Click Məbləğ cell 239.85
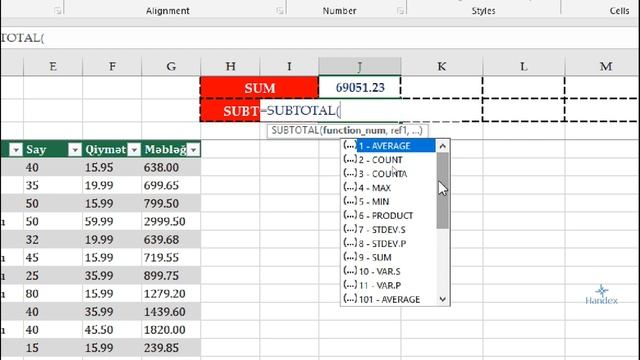 pos(171,348)
